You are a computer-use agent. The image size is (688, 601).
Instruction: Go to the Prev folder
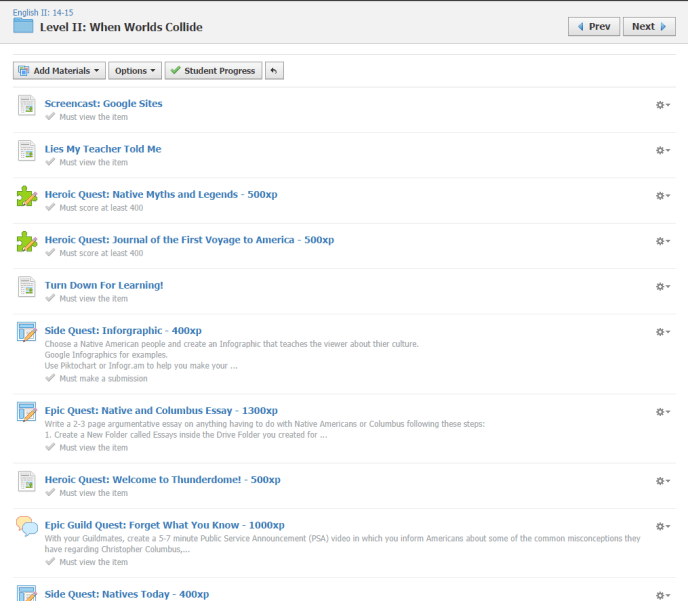pos(594,26)
